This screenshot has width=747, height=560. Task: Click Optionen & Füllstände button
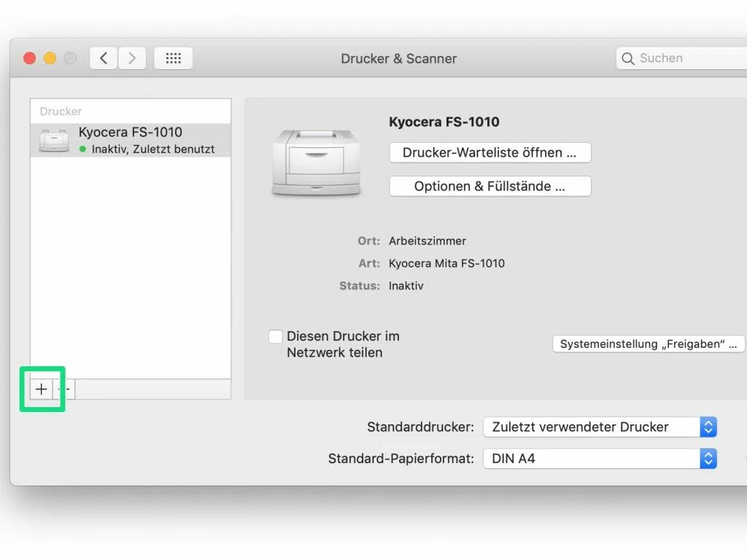[x=489, y=186]
